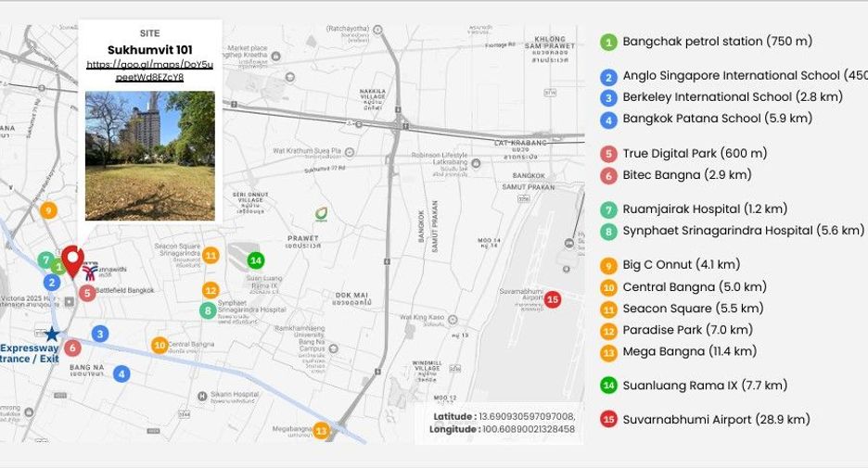Click teal marker 8 by Synphaet Hospital label
The height and width of the screenshot is (468, 868).
click(208, 310)
